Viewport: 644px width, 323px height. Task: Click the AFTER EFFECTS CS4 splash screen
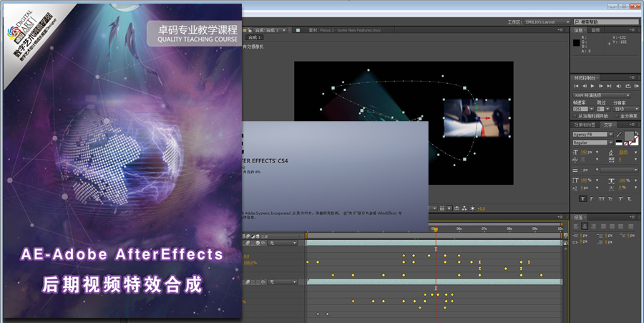tap(335, 176)
